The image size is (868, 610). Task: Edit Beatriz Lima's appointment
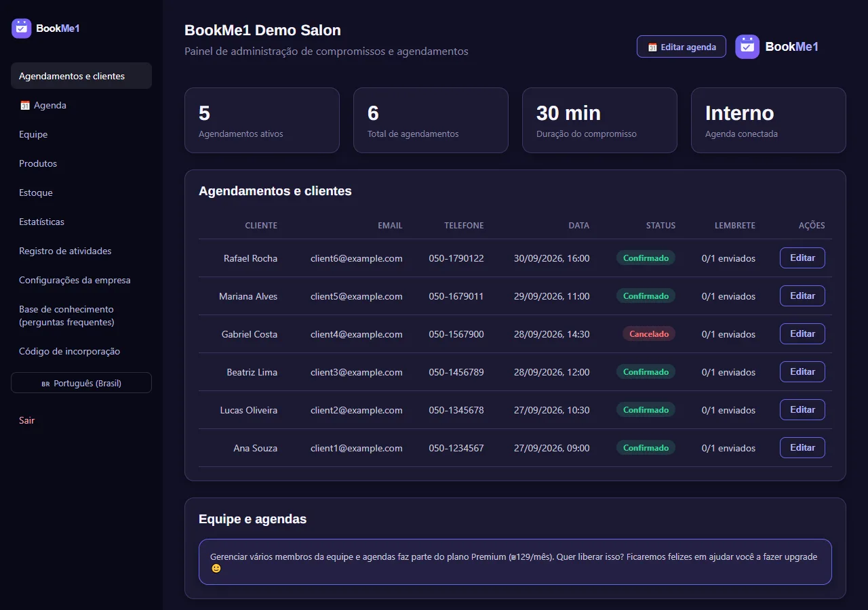[802, 372]
